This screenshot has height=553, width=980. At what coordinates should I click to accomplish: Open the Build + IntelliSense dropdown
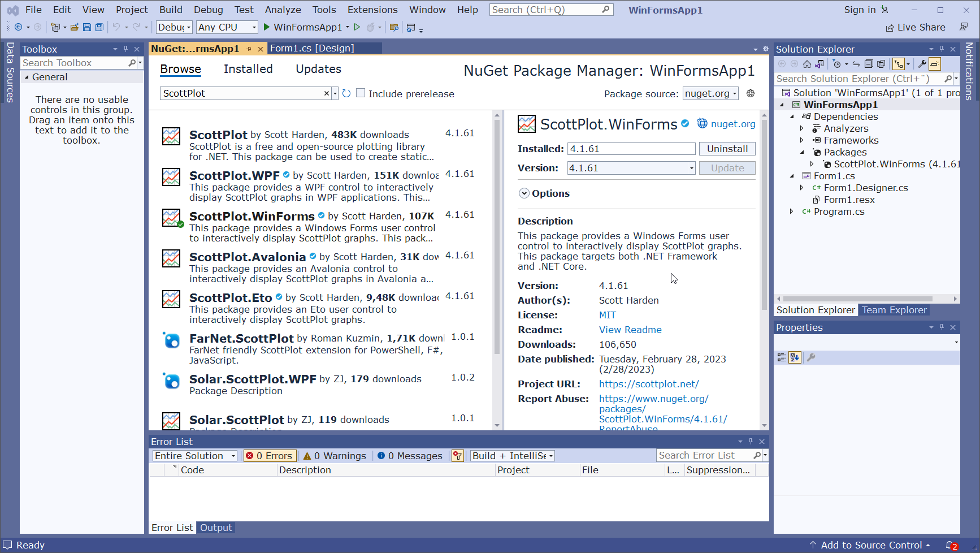[x=513, y=456]
